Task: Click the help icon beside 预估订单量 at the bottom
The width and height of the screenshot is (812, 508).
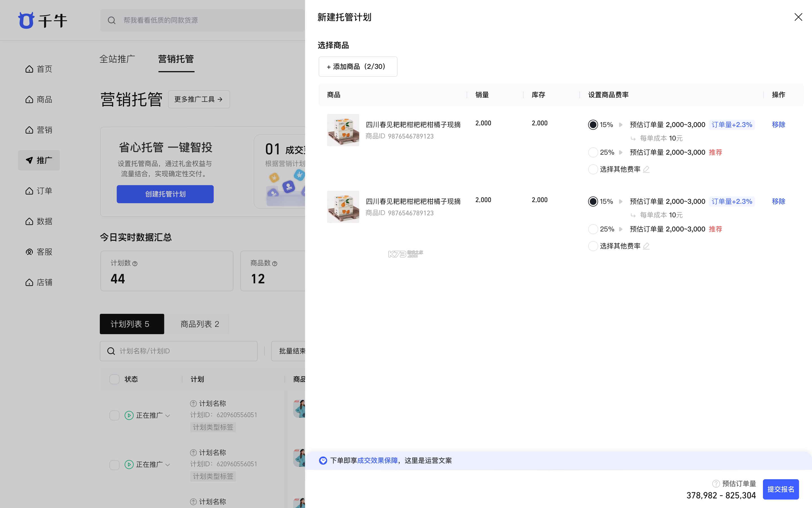Action: tap(716, 483)
